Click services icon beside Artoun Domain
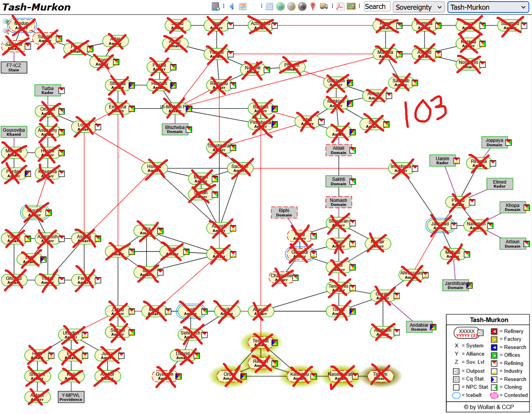The width and height of the screenshot is (532, 414). pos(527,244)
